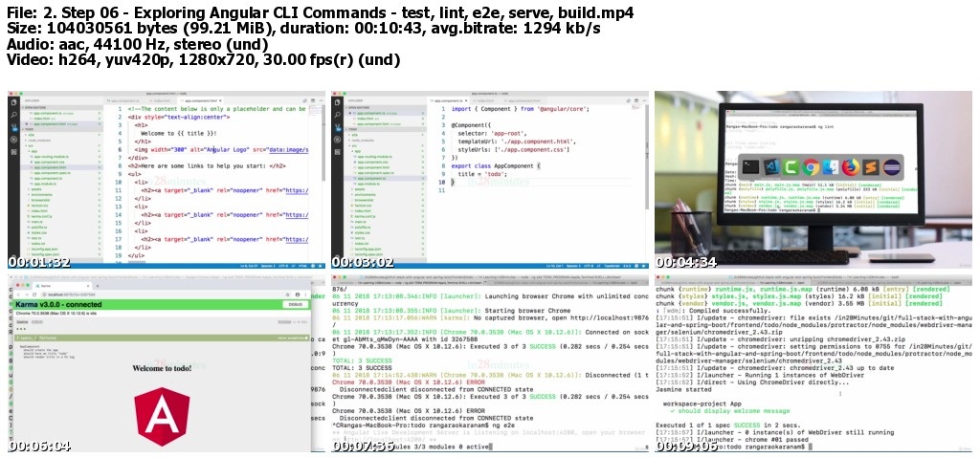Open Search icon in the 00:01:32 VS Code thumbnail
Screen dimensions: 980x458
coord(13,114)
